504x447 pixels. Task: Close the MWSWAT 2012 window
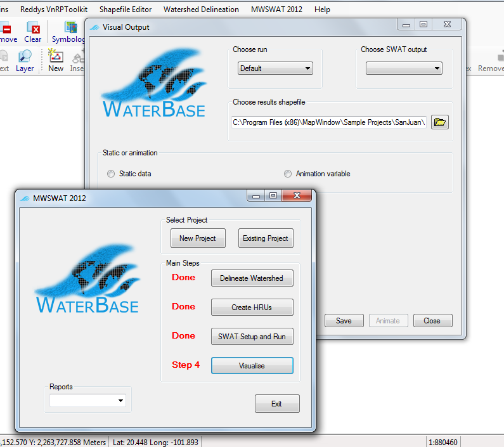click(297, 195)
